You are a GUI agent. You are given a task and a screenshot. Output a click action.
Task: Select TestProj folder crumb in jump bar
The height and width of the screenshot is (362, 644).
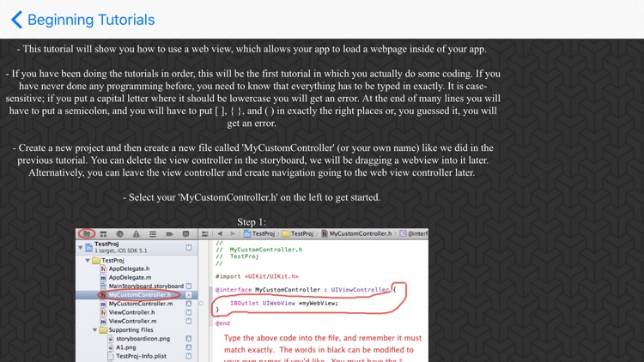tap(298, 234)
